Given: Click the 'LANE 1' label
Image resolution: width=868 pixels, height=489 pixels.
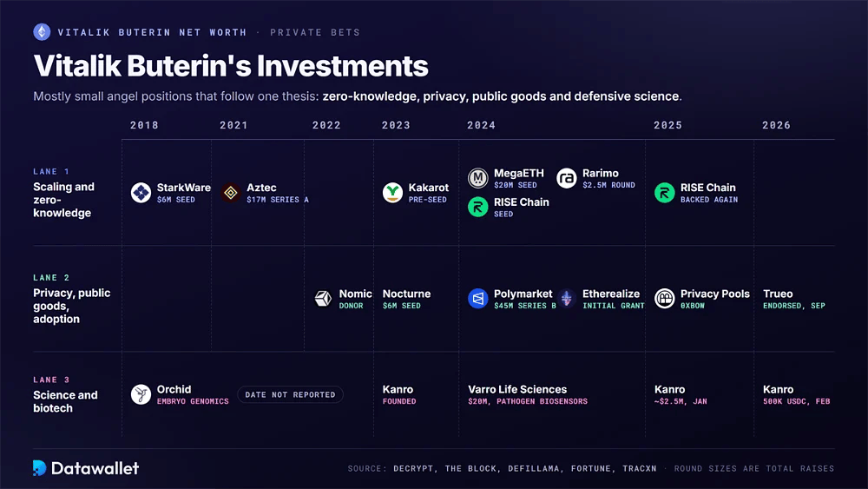Looking at the screenshot, I should (x=51, y=172).
